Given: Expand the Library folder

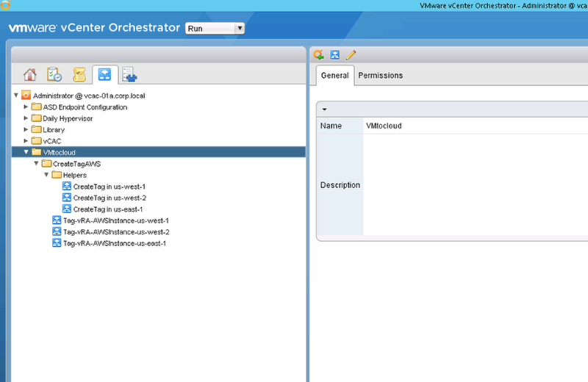Looking at the screenshot, I should 26,129.
